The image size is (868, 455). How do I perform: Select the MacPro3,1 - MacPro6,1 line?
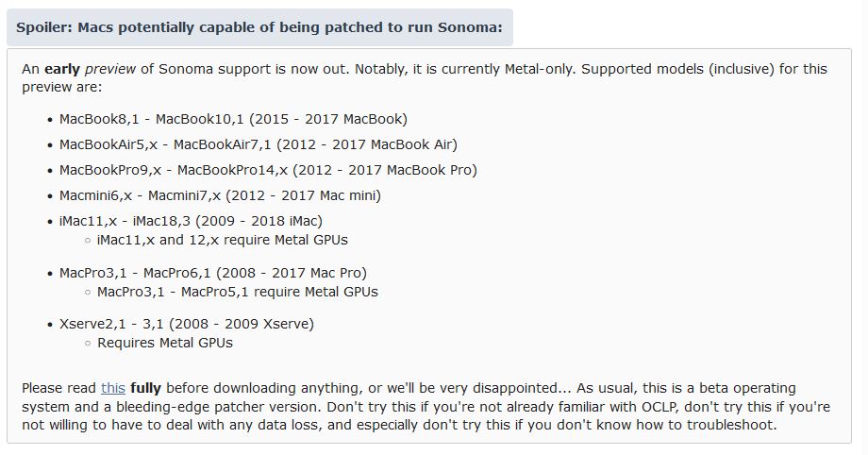pos(212,273)
